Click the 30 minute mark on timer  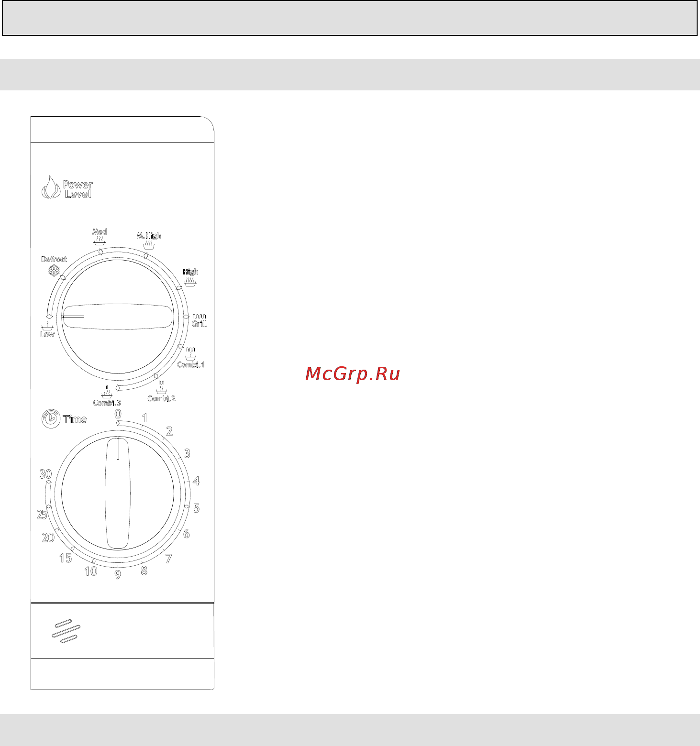[45, 474]
